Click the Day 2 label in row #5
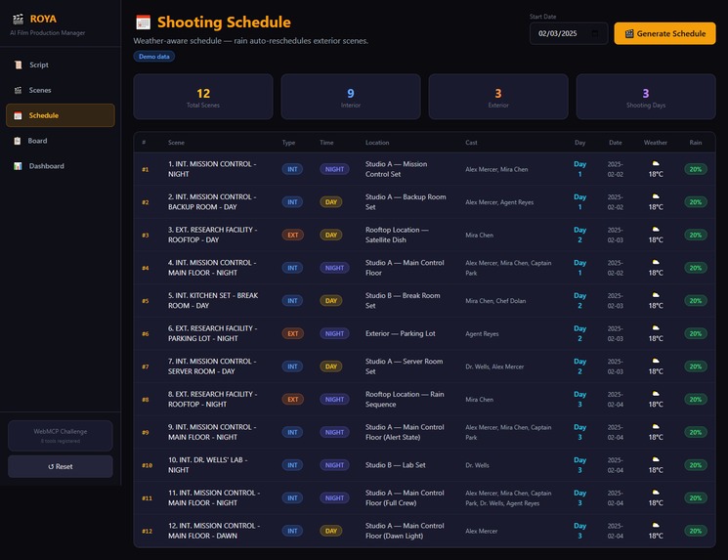728x560 pixels. pyautogui.click(x=579, y=300)
